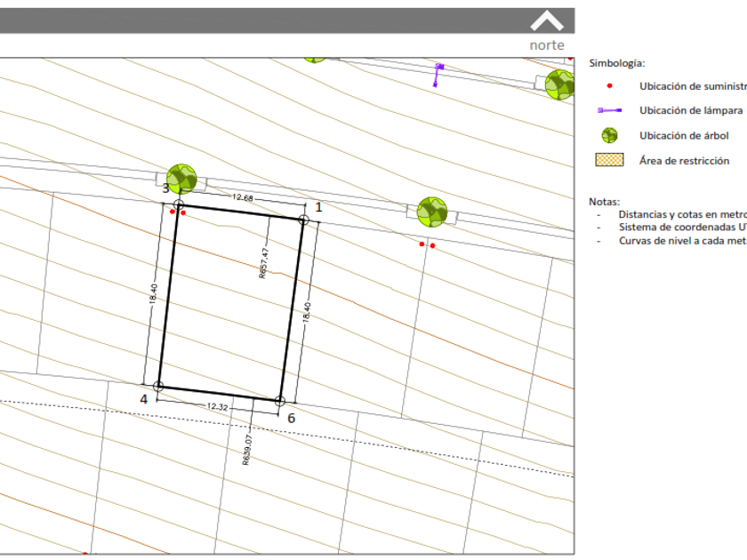This screenshot has height=560, width=747.
Task: Click the tree symbol right of vertex 1
Action: tap(432, 212)
